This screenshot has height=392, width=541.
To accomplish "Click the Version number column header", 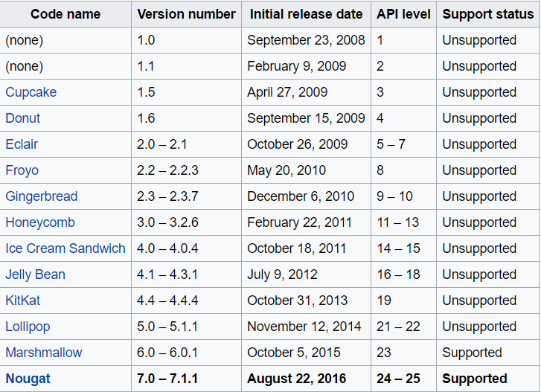I will pos(187,14).
